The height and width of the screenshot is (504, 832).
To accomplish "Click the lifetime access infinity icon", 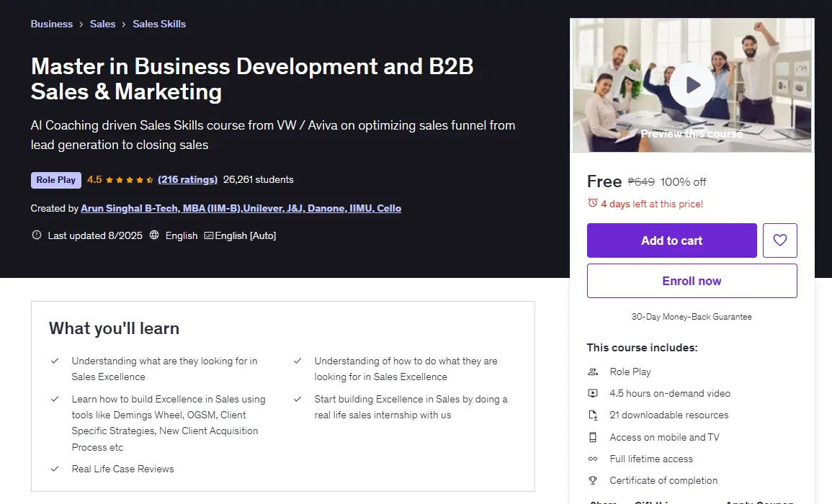I will [x=593, y=459].
